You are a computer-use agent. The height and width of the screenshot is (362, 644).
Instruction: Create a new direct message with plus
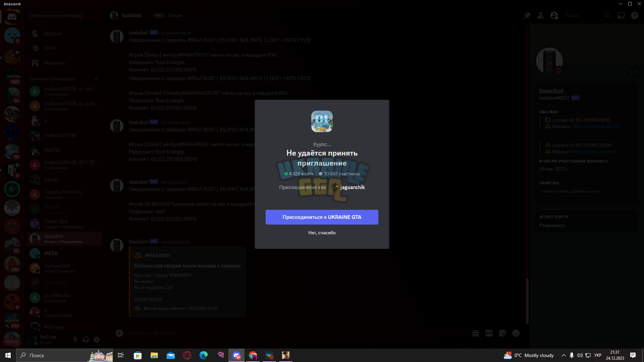pos(96,79)
